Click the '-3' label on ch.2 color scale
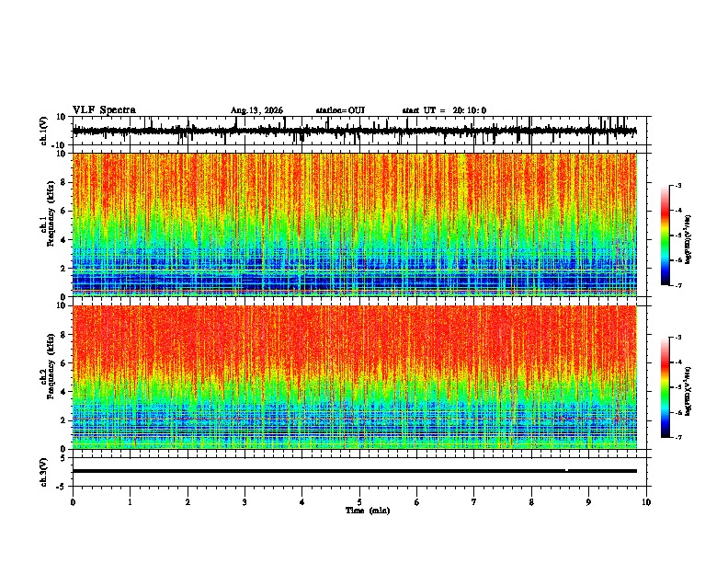 (678, 338)
